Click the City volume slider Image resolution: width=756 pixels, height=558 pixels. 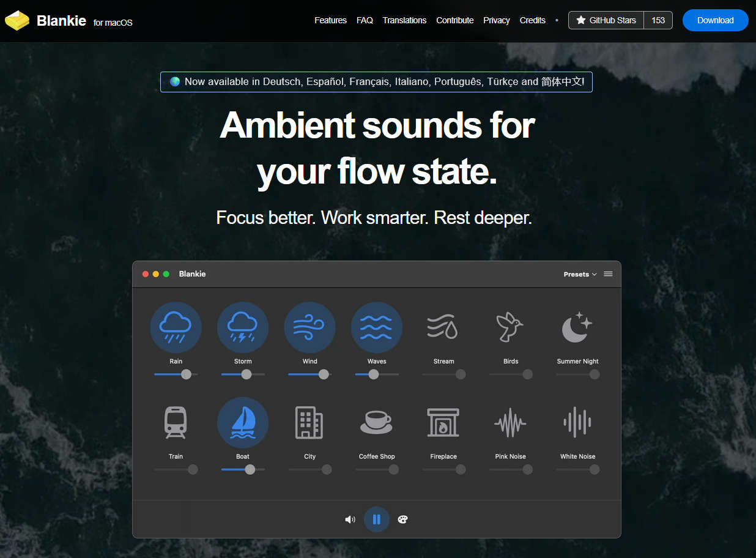[309, 470]
